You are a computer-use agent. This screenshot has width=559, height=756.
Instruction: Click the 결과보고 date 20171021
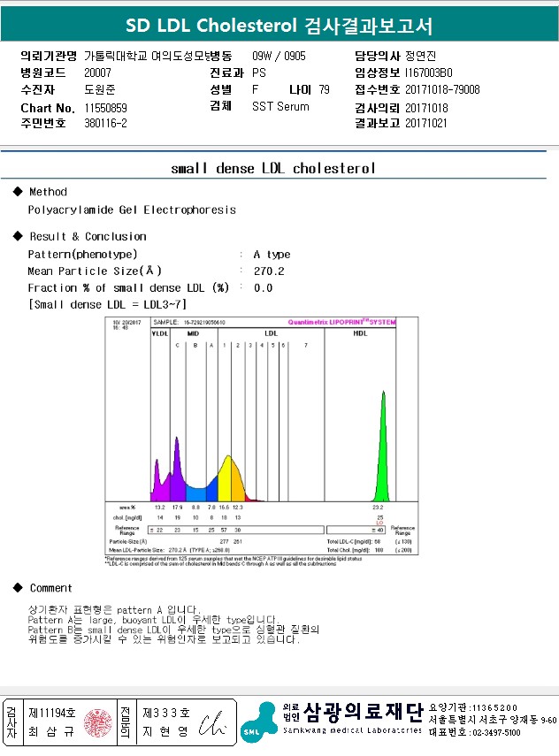point(425,123)
